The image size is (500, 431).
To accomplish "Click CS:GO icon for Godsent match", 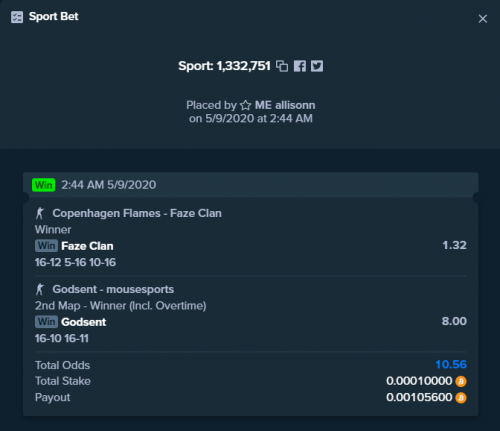I will 40,289.
